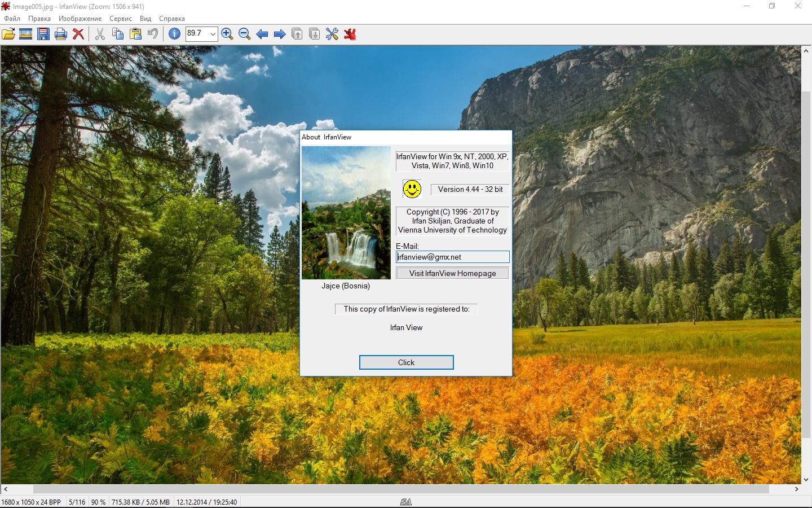Screen dimensions: 812x508
Task: Click the IrfanView title bar icon
Action: 6,6
